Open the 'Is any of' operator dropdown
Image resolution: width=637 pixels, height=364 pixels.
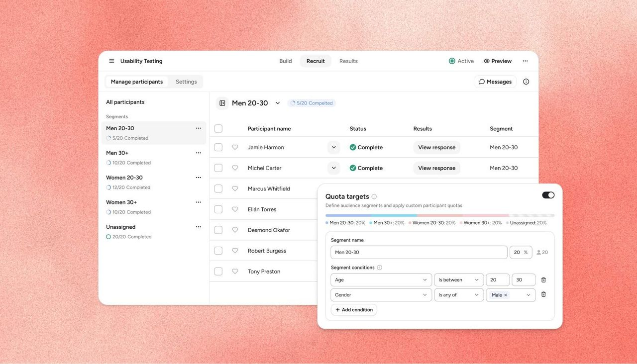pyautogui.click(x=459, y=295)
